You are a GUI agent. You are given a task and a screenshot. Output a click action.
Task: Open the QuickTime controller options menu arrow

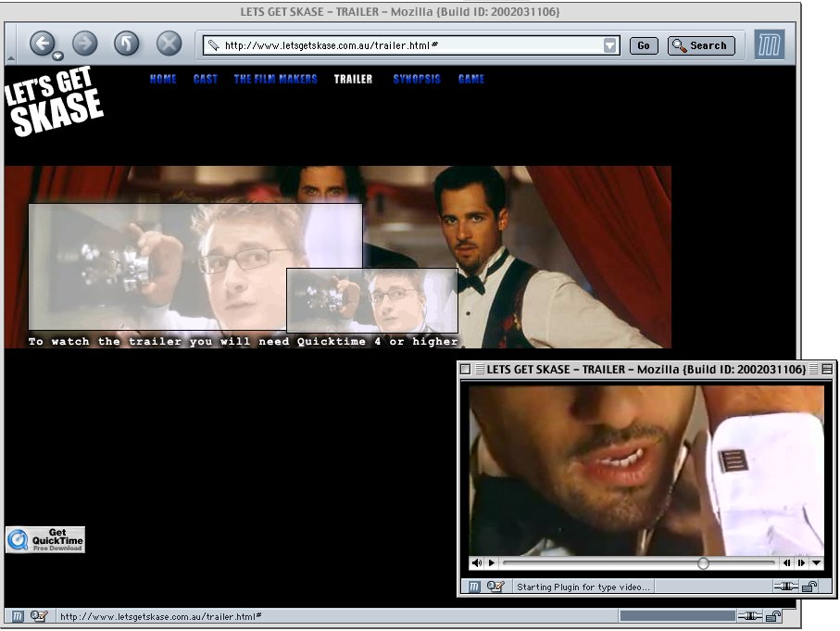[817, 563]
